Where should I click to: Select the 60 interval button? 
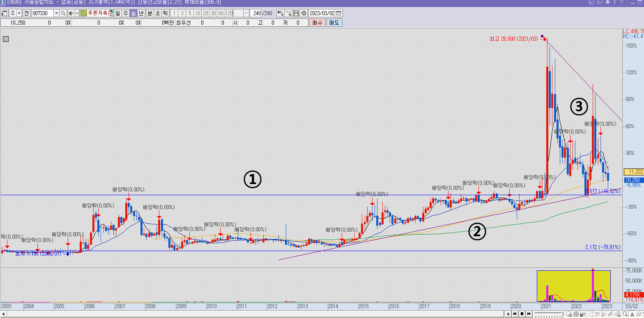[x=221, y=13]
